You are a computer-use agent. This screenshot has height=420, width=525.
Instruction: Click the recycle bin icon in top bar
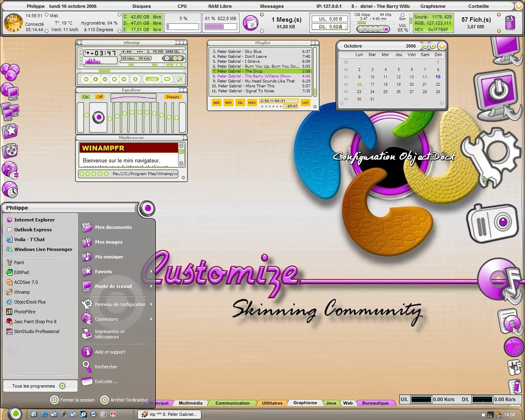(510, 23)
